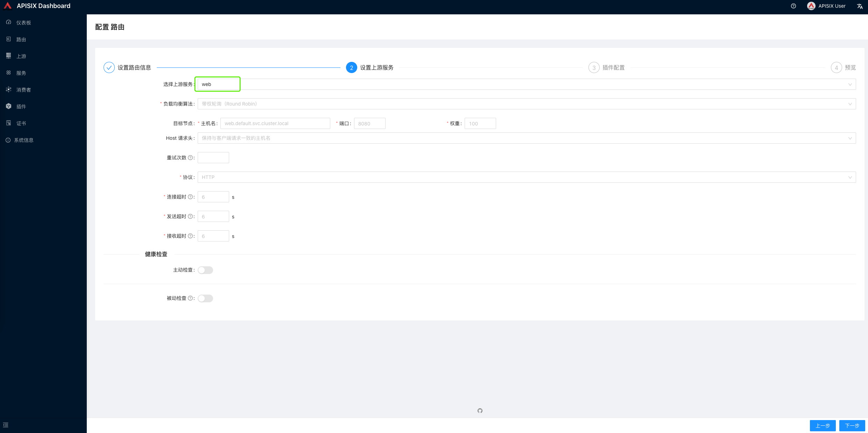Click the help icon beside 被动检查
The image size is (868, 433).
point(190,298)
